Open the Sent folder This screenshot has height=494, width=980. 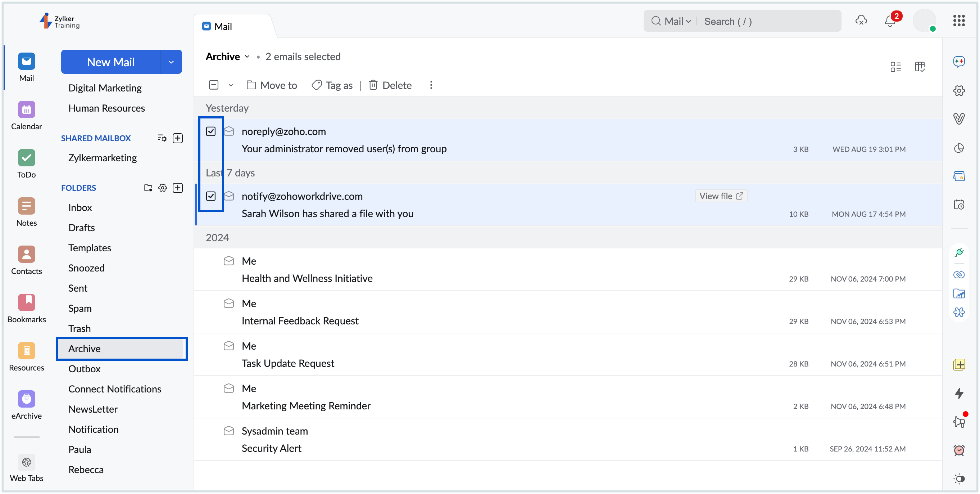[78, 288]
